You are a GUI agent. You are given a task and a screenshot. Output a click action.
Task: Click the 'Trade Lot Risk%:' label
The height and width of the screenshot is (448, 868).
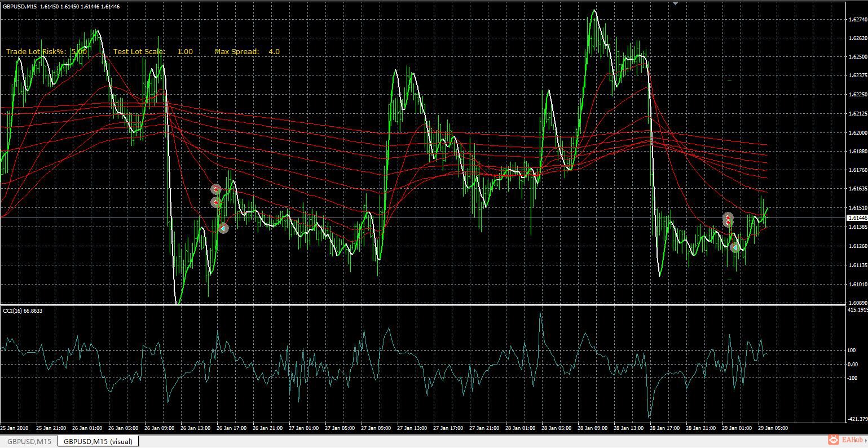(36, 51)
